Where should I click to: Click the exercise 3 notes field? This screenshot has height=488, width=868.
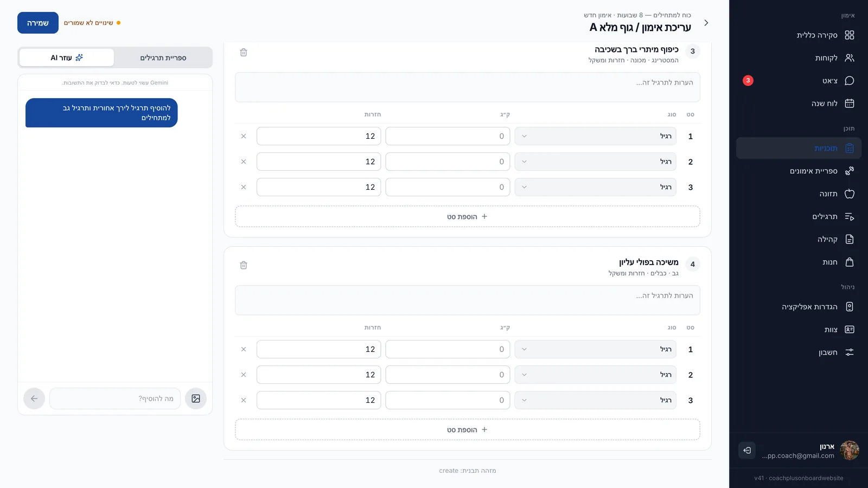point(468,87)
